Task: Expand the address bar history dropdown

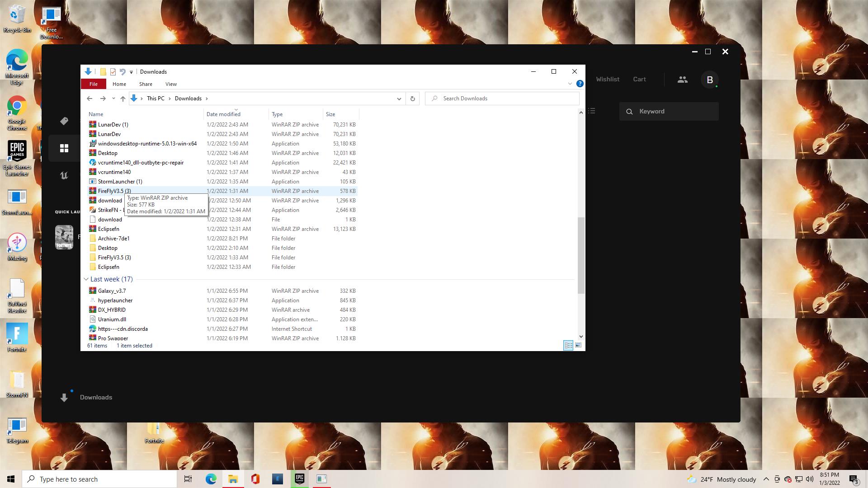Action: 399,99
